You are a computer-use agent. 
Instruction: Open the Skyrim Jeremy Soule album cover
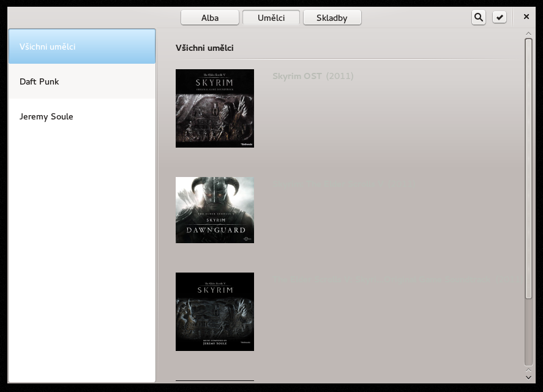[215, 312]
